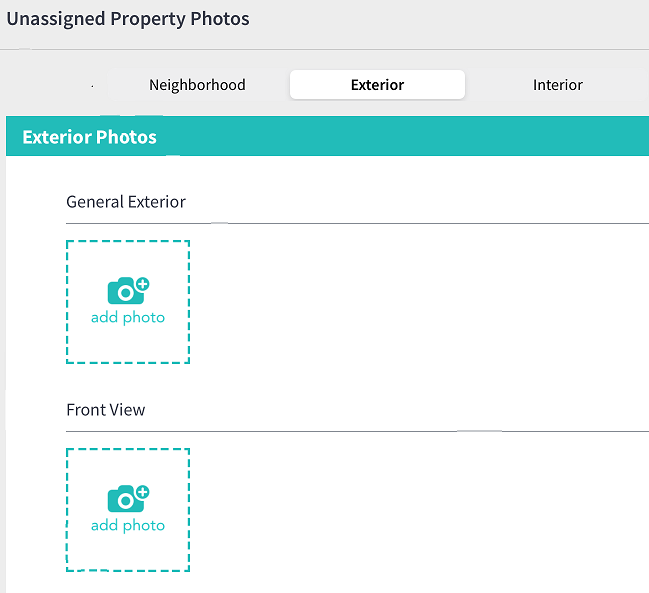This screenshot has height=593, width=649.
Task: Click the Front View section heading
Action: (106, 410)
